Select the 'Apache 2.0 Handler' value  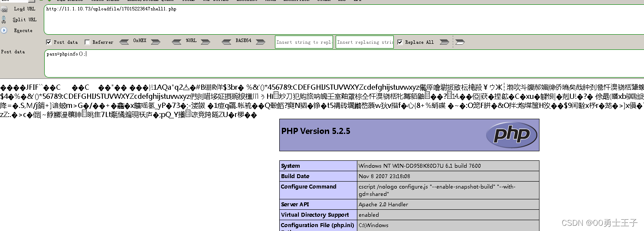[x=383, y=205]
